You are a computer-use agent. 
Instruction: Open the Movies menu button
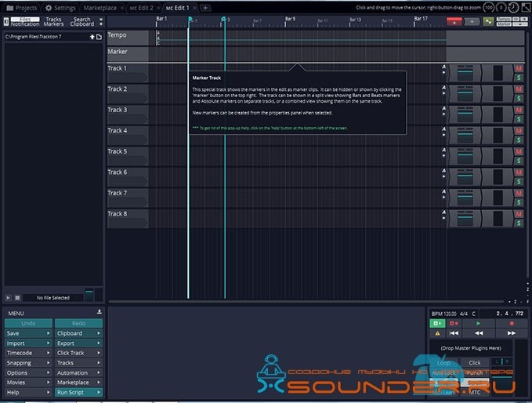28,383
